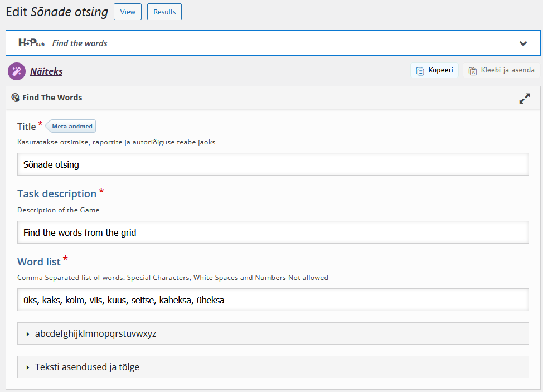Screen dimensions: 543x392
Task: Click into the Title text field
Action: tap(273, 164)
